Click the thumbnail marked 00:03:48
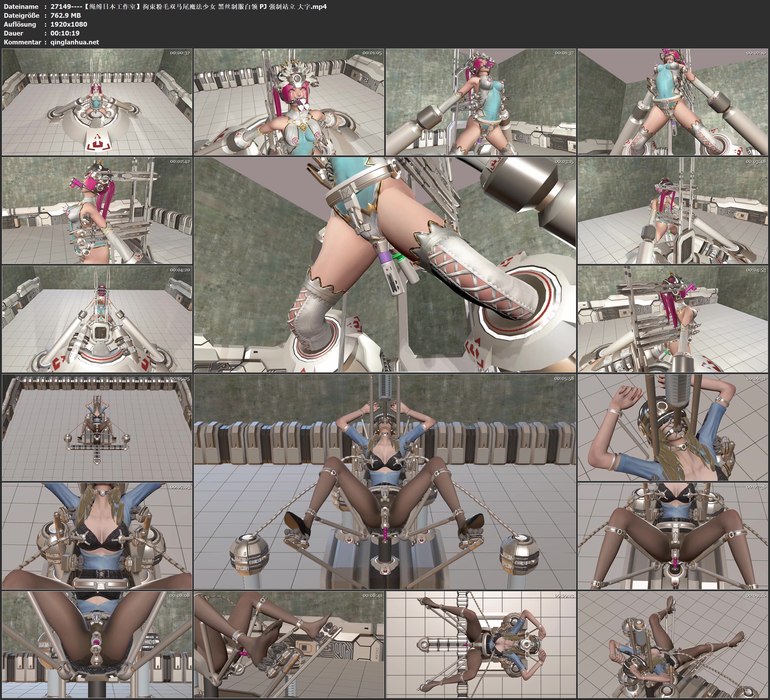The width and height of the screenshot is (770, 700). coord(672,210)
